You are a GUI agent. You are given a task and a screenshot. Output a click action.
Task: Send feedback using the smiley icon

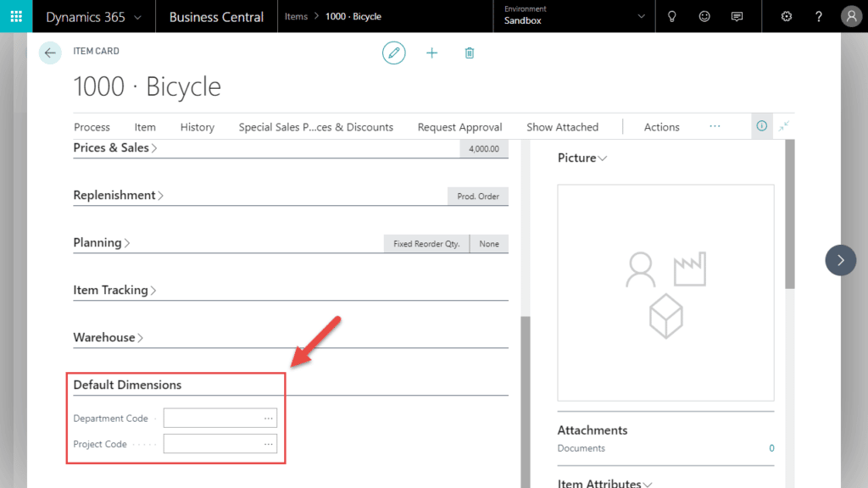[x=704, y=16]
